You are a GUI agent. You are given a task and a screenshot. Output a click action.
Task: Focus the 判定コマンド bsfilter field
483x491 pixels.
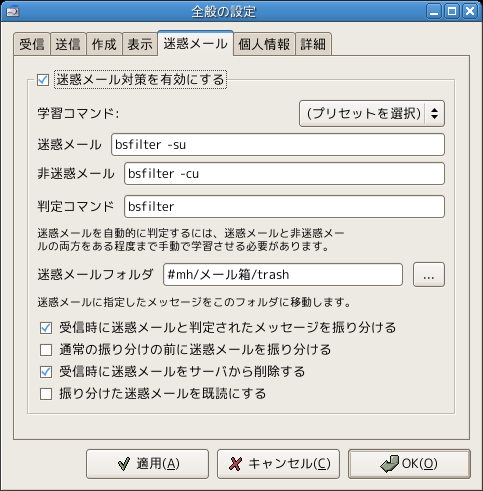[x=284, y=207]
